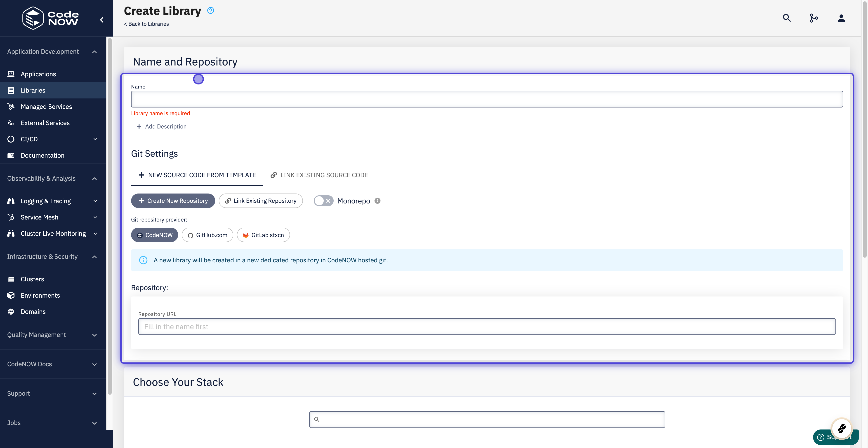
Task: Click the Logging & Tracing binoculars icon
Action: tap(11, 201)
